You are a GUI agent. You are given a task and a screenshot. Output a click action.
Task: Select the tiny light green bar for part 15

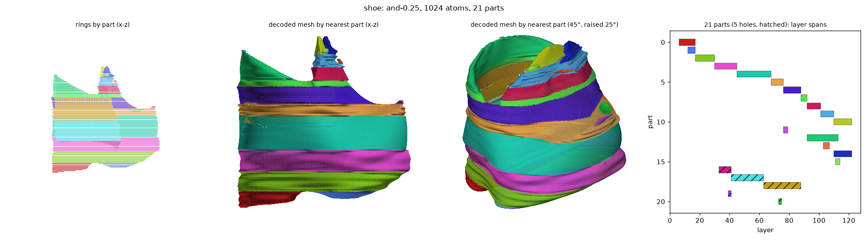tap(838, 162)
